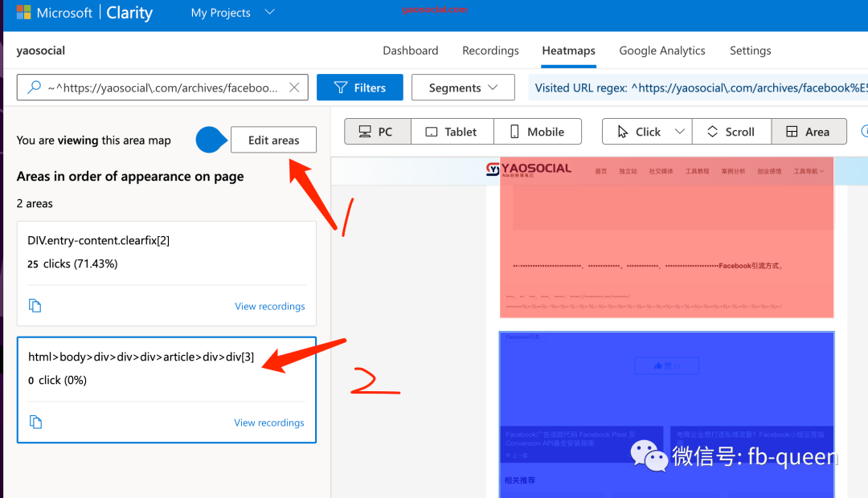Screen dimensions: 868x498
Task: Select the Area heatmap mode
Action: click(x=809, y=131)
